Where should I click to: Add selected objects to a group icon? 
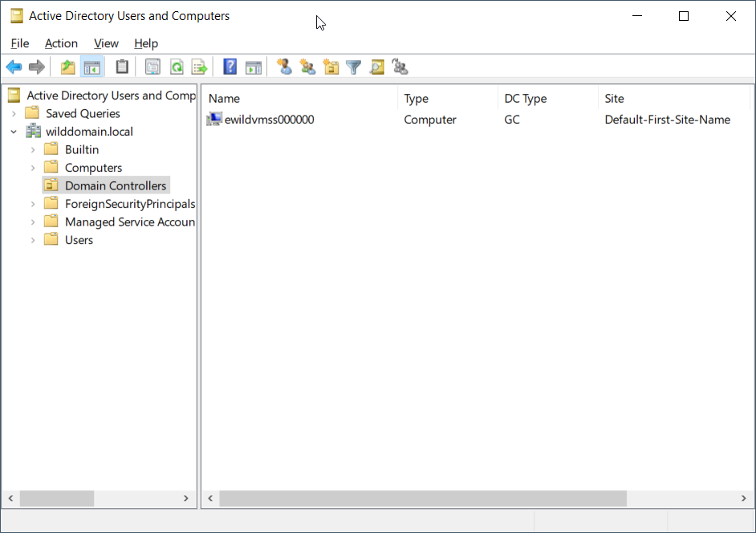pos(400,67)
